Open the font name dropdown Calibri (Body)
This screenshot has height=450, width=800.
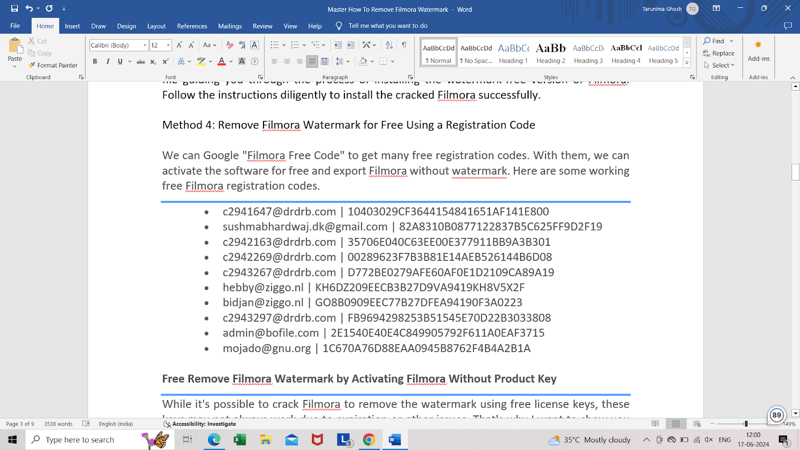click(118, 45)
